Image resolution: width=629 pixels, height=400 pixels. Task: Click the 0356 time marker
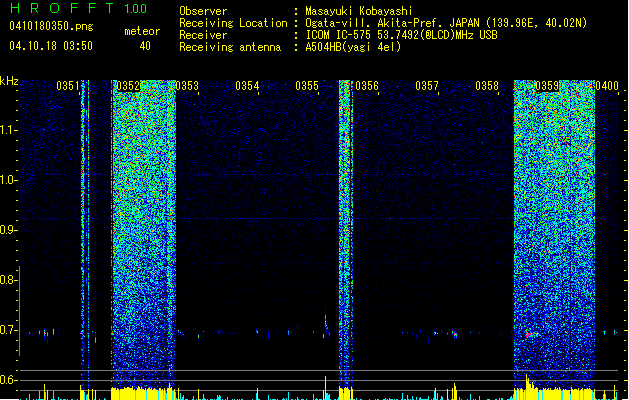[x=367, y=86]
